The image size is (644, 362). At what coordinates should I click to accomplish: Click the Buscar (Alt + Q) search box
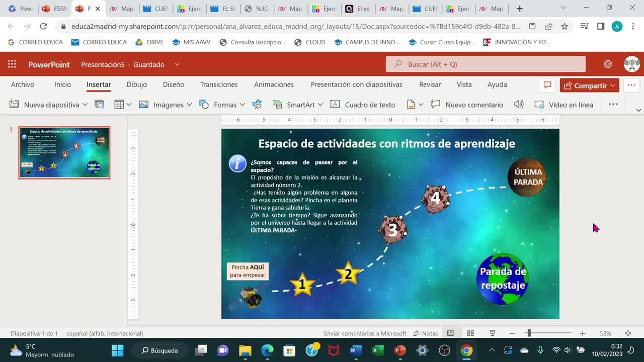click(x=486, y=64)
